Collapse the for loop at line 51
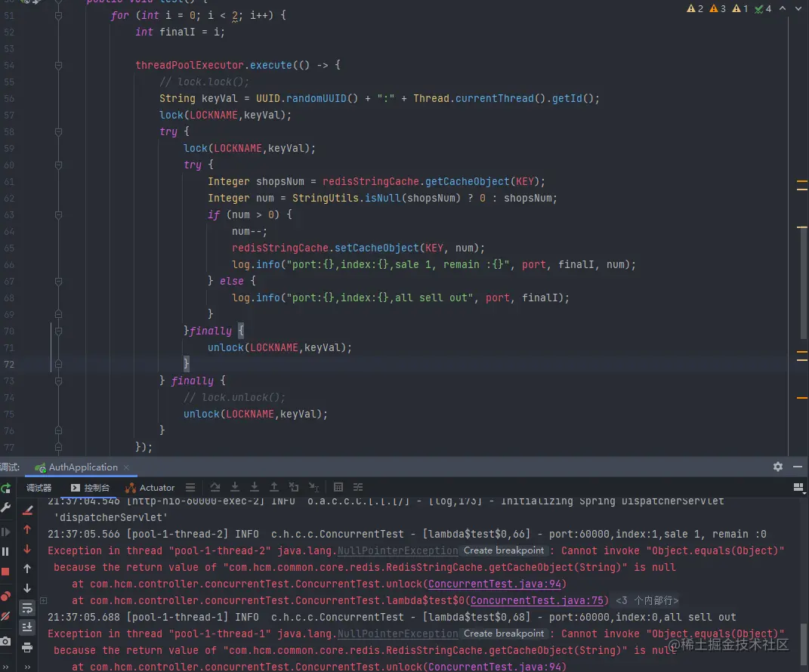 58,15
